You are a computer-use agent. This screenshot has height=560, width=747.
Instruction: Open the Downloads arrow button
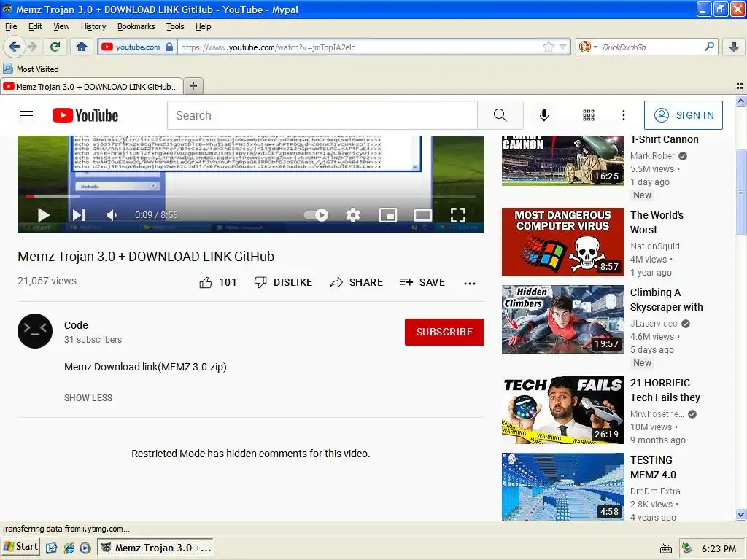[x=734, y=47]
